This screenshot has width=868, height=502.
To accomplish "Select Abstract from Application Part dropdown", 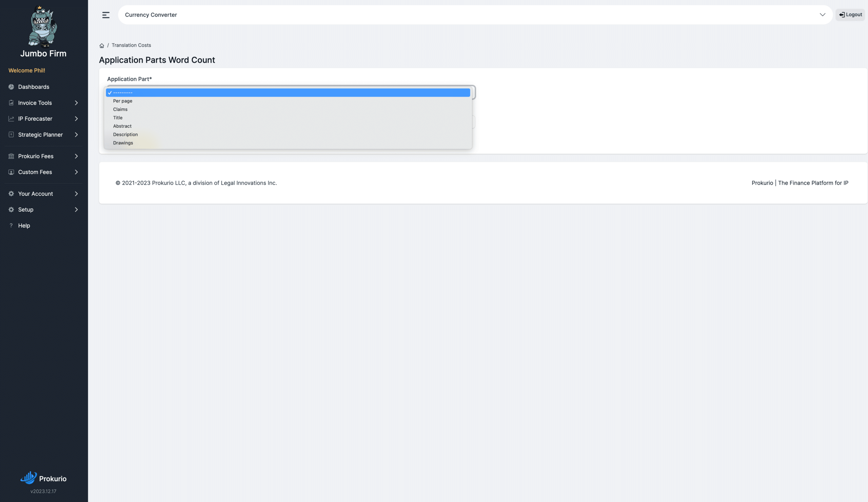I will [122, 126].
